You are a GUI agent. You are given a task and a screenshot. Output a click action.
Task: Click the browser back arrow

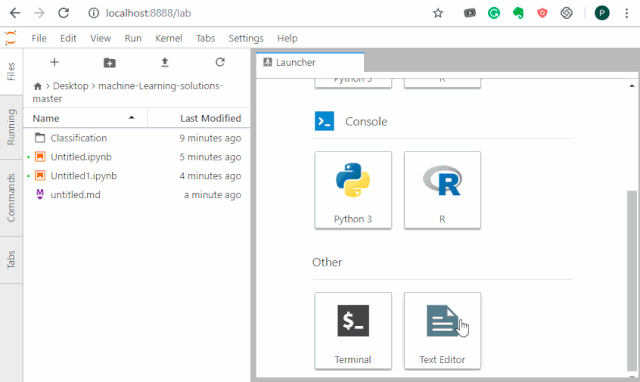[15, 13]
